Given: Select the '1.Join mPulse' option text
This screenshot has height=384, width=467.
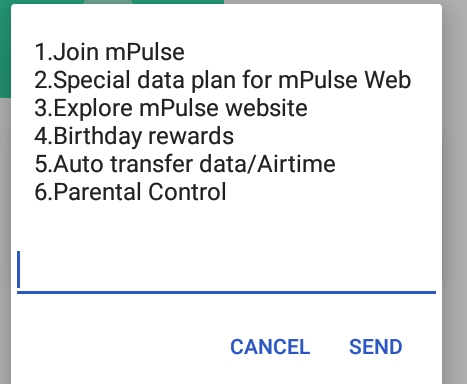Looking at the screenshot, I should (109, 52).
